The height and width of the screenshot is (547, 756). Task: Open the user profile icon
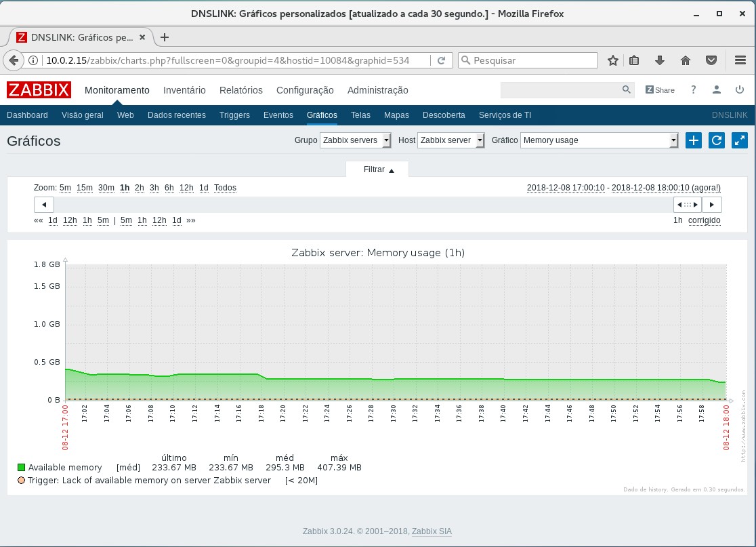pyautogui.click(x=717, y=89)
